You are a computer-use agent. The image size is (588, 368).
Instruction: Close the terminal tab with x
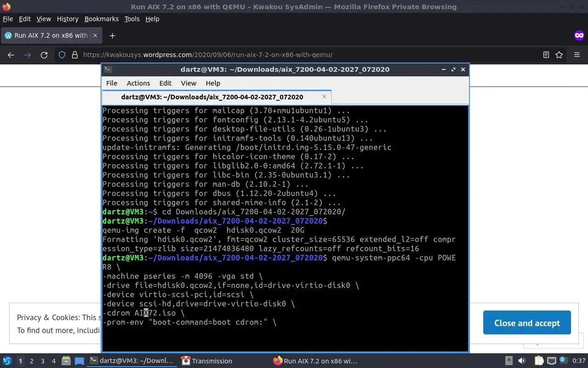tap(324, 97)
